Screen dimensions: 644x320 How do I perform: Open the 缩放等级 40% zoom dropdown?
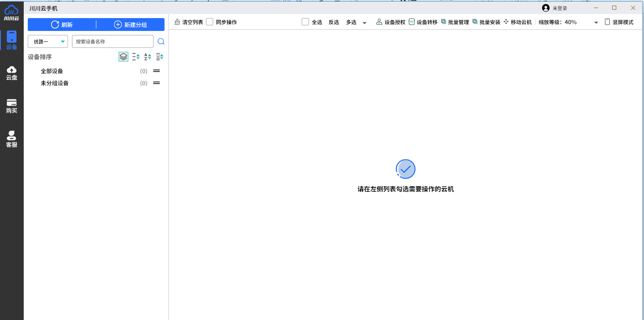(596, 23)
